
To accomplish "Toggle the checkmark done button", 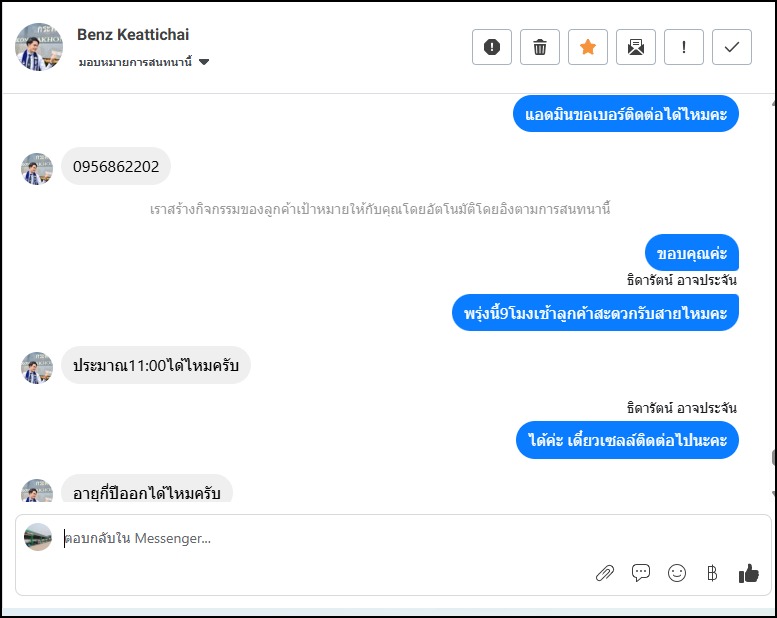I will pos(732,47).
